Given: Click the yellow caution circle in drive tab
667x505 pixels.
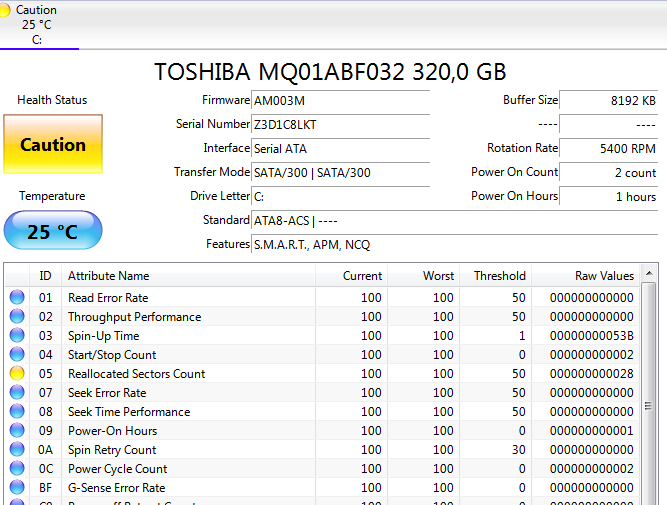Looking at the screenshot, I should [4, 10].
